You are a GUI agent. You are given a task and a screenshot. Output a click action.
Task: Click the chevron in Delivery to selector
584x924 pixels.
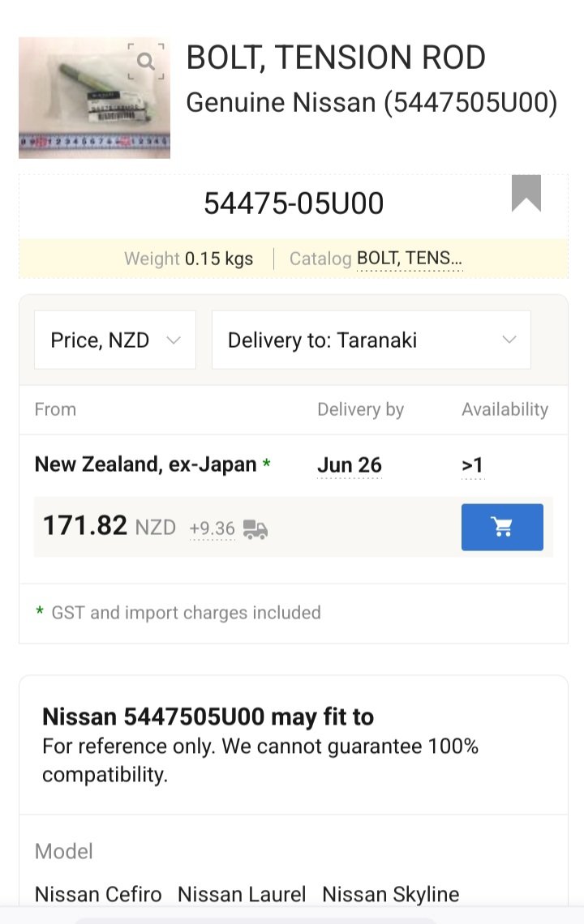tap(509, 340)
